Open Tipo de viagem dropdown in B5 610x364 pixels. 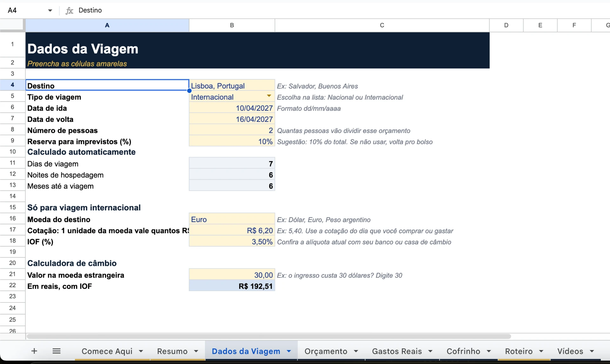click(x=269, y=96)
